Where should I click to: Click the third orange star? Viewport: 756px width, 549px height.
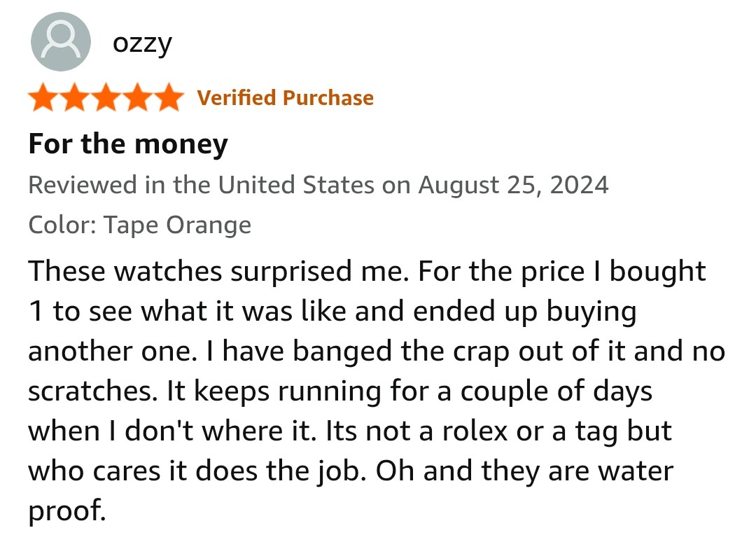tap(106, 98)
